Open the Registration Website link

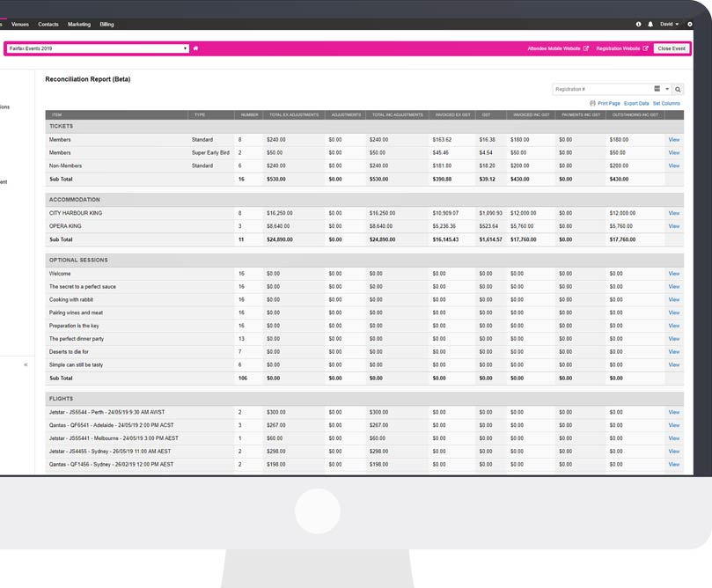(621, 48)
